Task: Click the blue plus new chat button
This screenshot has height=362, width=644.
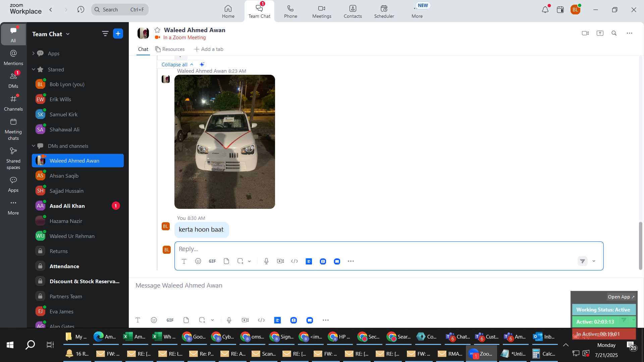Action: coord(118,34)
